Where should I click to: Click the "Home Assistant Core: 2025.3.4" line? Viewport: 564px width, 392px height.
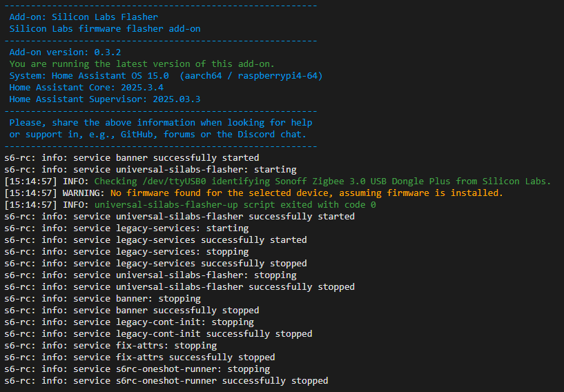point(86,88)
